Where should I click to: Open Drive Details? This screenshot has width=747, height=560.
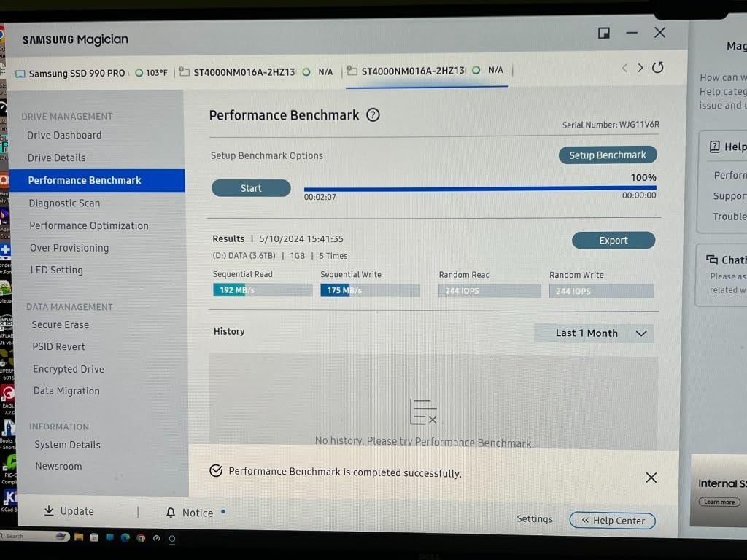[x=57, y=157]
